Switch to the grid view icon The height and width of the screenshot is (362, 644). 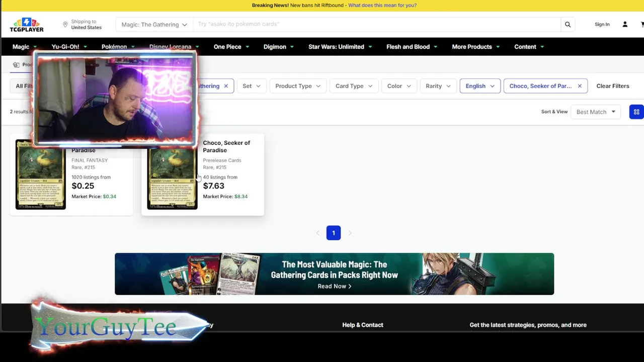click(x=636, y=112)
